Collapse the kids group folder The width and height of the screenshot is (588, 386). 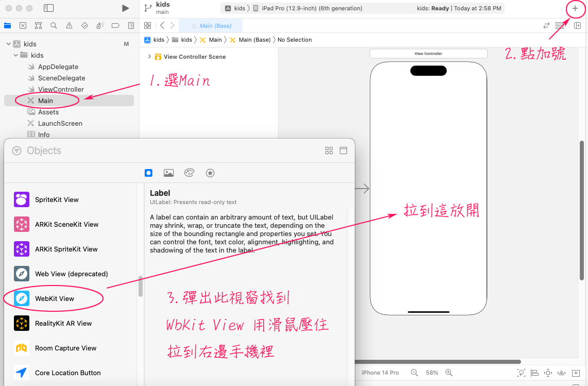16,55
